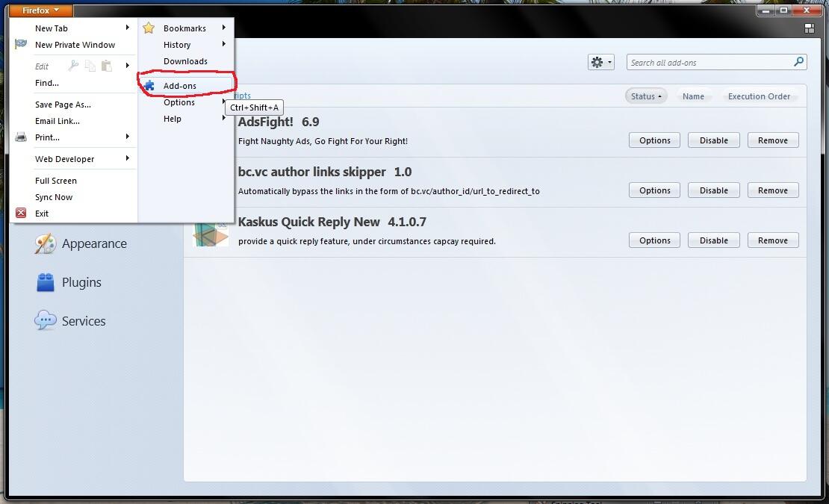Remove bc.vc author links skipper
This screenshot has height=504, width=829.
(x=773, y=190)
